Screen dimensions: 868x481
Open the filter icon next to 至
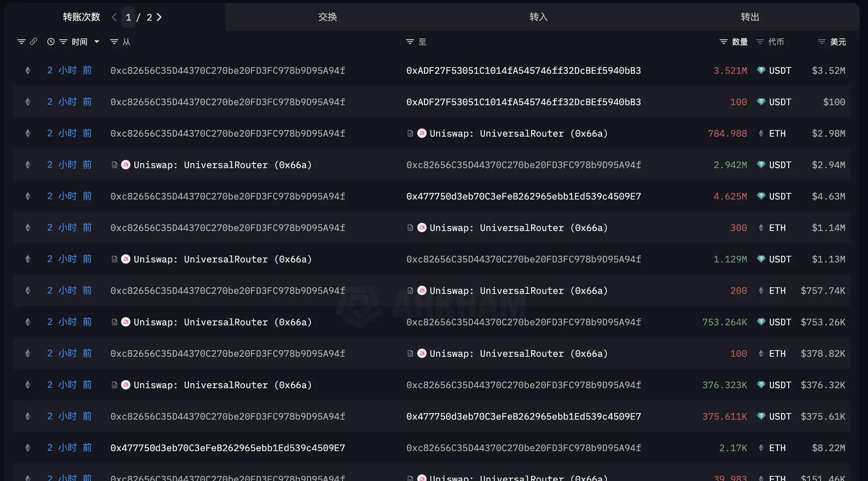(x=410, y=42)
